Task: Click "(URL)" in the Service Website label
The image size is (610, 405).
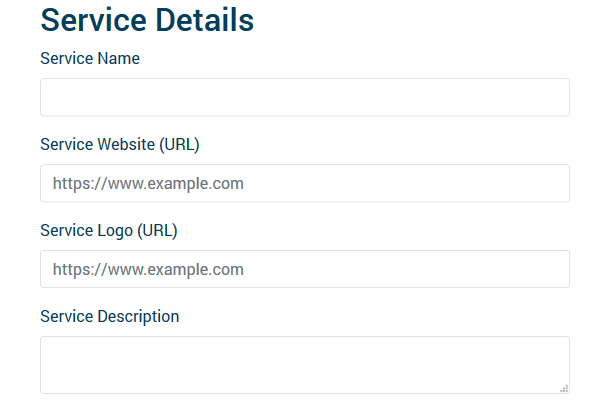Action: [x=179, y=145]
